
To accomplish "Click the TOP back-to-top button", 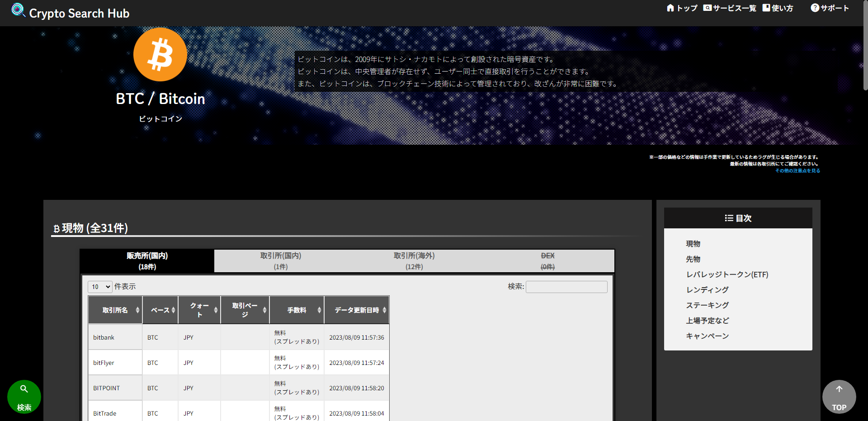I will click(839, 397).
